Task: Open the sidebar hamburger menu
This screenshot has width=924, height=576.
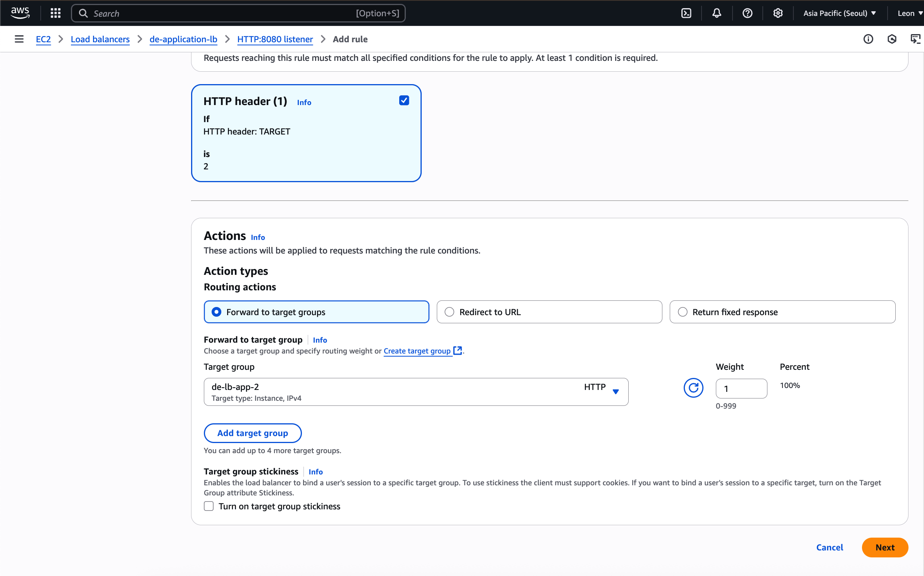Action: [x=19, y=39]
